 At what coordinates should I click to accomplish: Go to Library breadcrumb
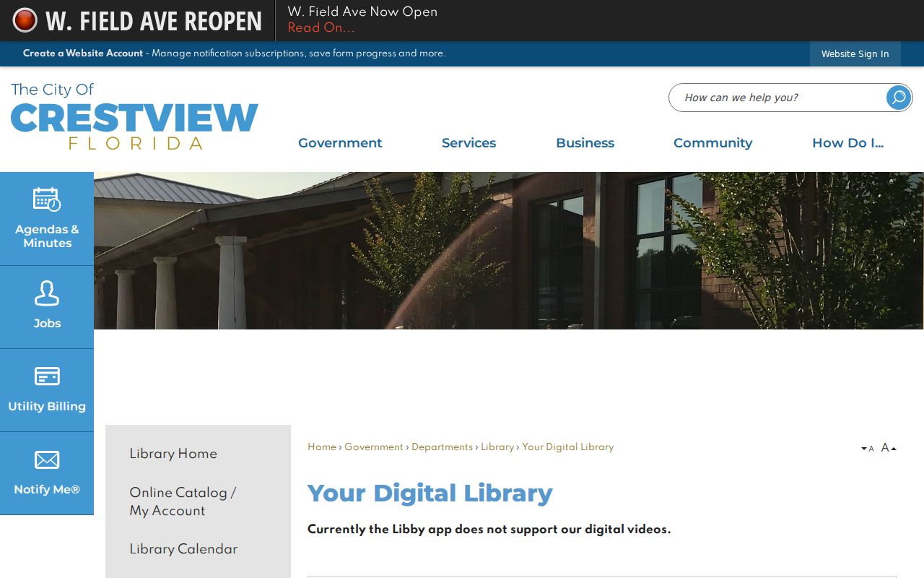click(497, 447)
